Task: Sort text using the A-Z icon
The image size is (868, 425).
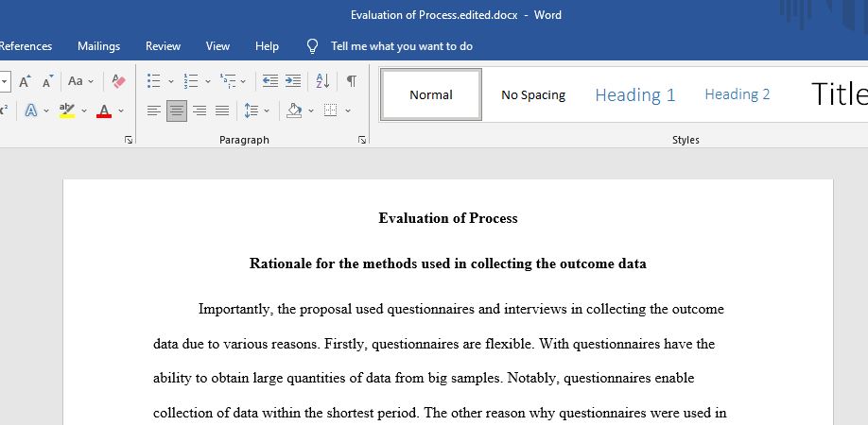Action: coord(322,81)
